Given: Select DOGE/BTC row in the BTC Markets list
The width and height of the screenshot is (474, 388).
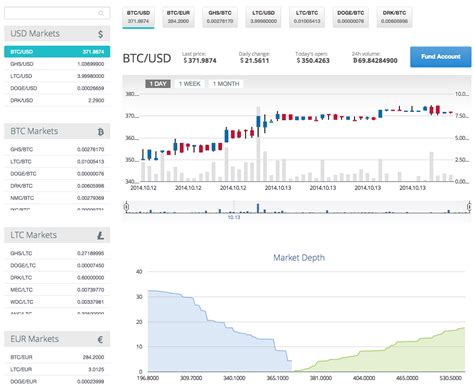Looking at the screenshot, I should point(57,174).
